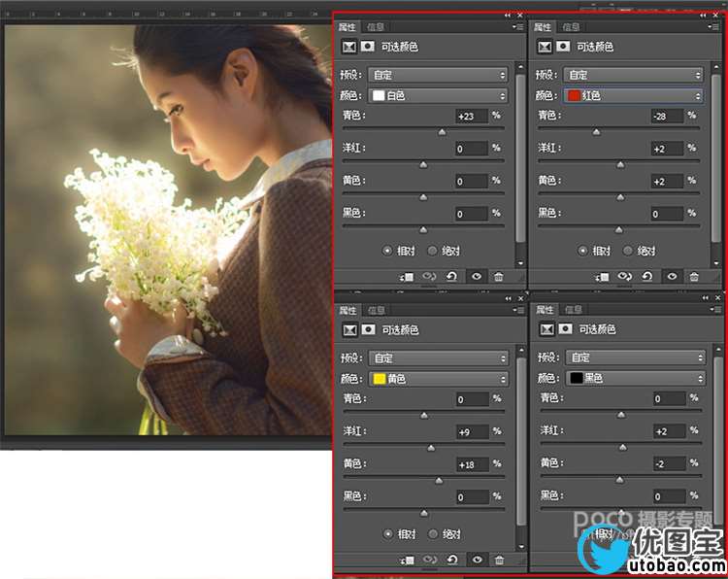Choose 相对 radio in the 红色 panel
Screen dimensions: 728x579
pos(582,251)
